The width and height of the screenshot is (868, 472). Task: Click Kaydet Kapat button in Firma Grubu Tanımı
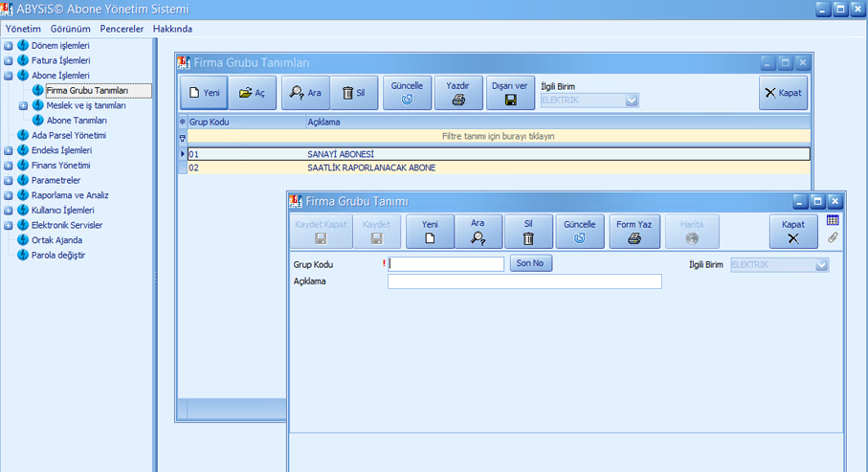click(x=321, y=231)
